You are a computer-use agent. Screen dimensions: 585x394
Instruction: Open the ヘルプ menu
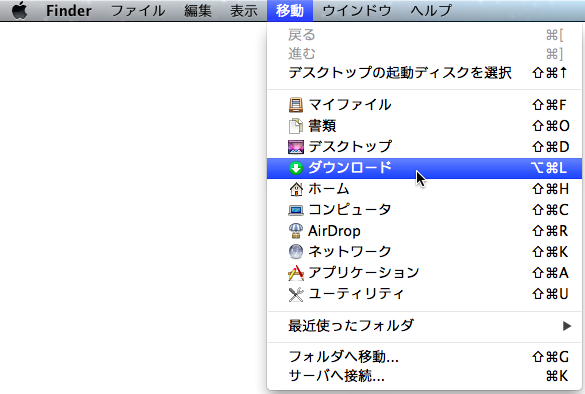point(431,10)
